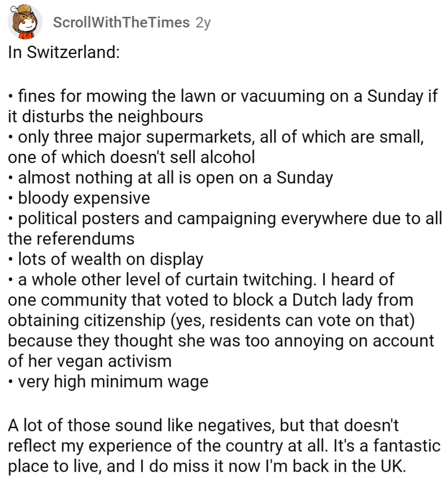Click the ScrollWithTheTimes avatar icon
The width and height of the screenshot is (448, 478).
[x=25, y=23]
